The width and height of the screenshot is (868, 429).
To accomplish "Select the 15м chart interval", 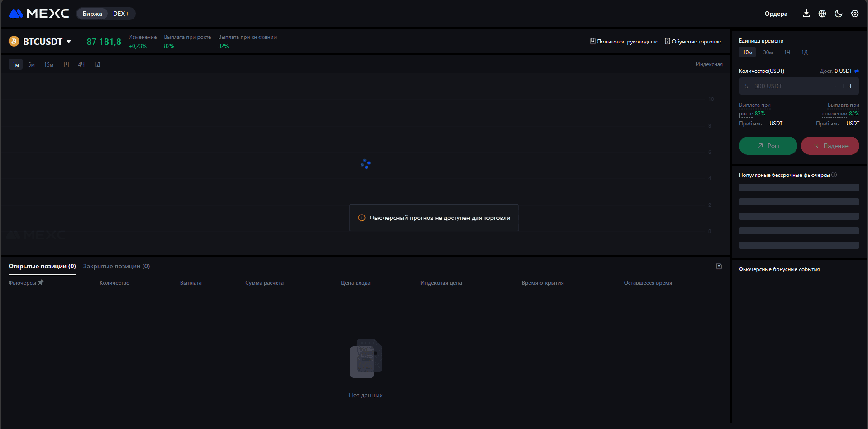I will click(x=48, y=65).
